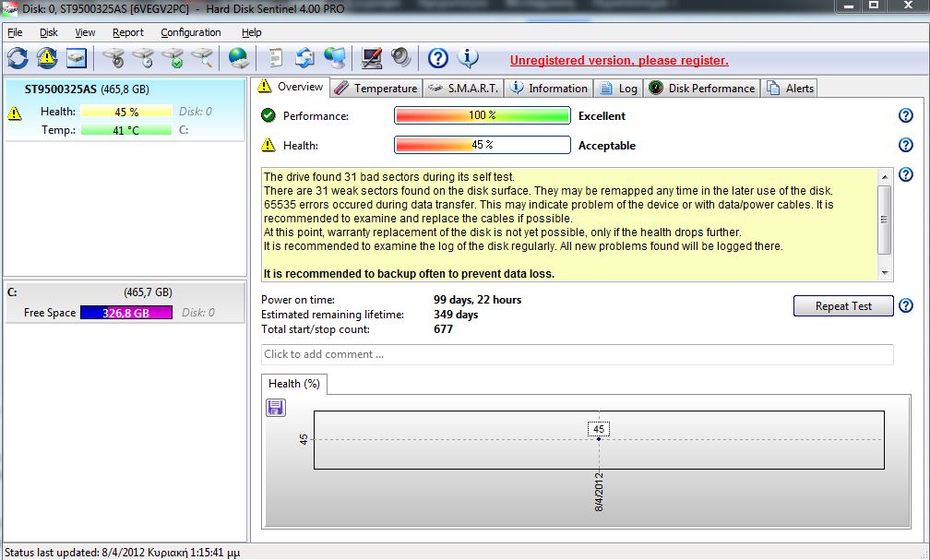Open the Help menu
Image resolution: width=930 pixels, height=560 pixels.
(252, 32)
